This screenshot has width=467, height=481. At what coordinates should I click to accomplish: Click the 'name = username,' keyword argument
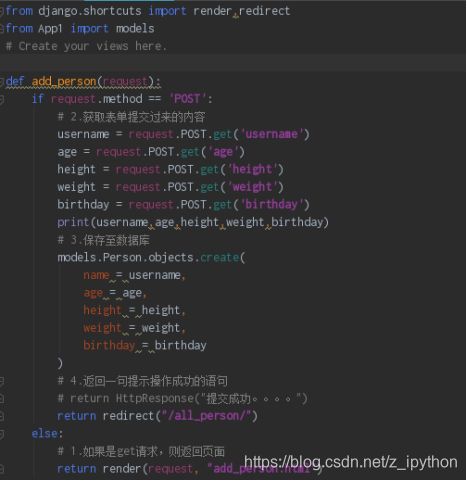click(134, 275)
